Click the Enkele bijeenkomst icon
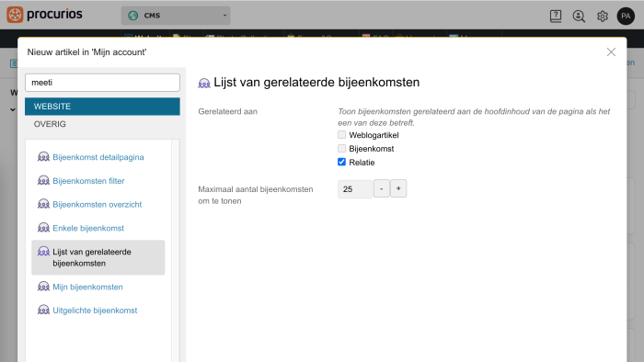Viewport: 644px width, 362px height. click(x=43, y=228)
